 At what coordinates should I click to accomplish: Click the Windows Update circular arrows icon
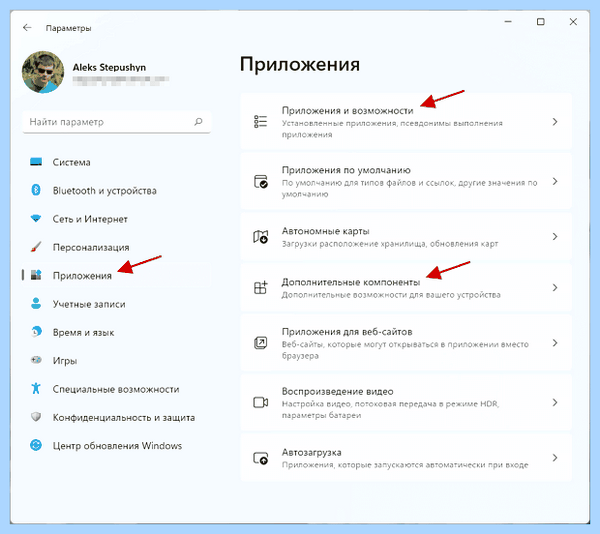[x=36, y=445]
